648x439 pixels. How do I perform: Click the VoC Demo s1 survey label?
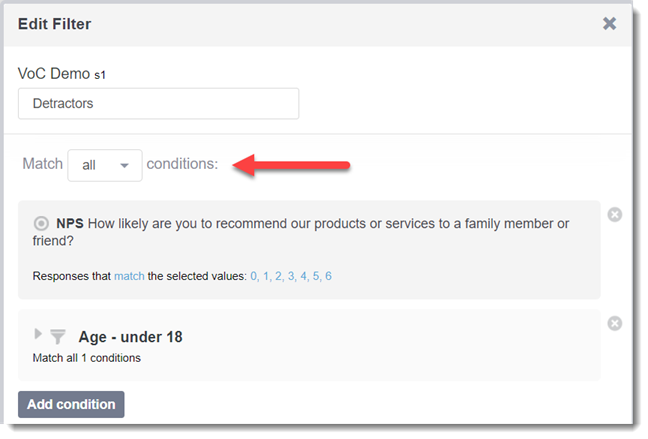62,74
